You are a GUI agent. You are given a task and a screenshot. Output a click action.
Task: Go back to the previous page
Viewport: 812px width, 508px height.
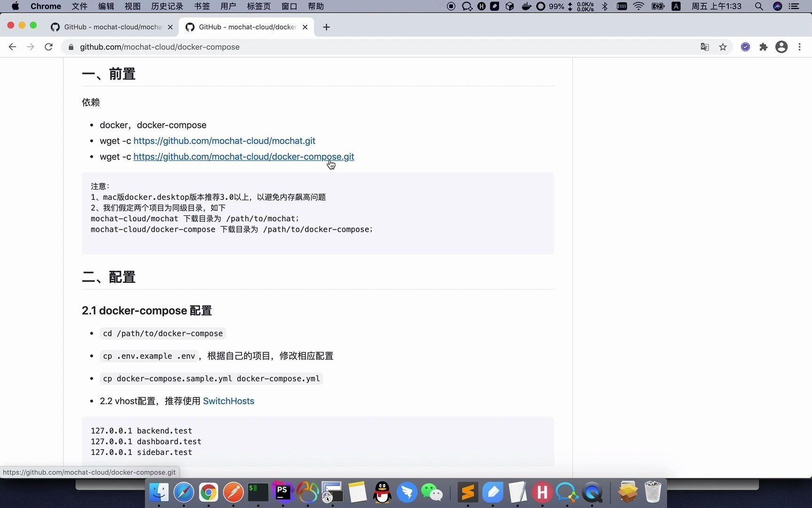[13, 47]
